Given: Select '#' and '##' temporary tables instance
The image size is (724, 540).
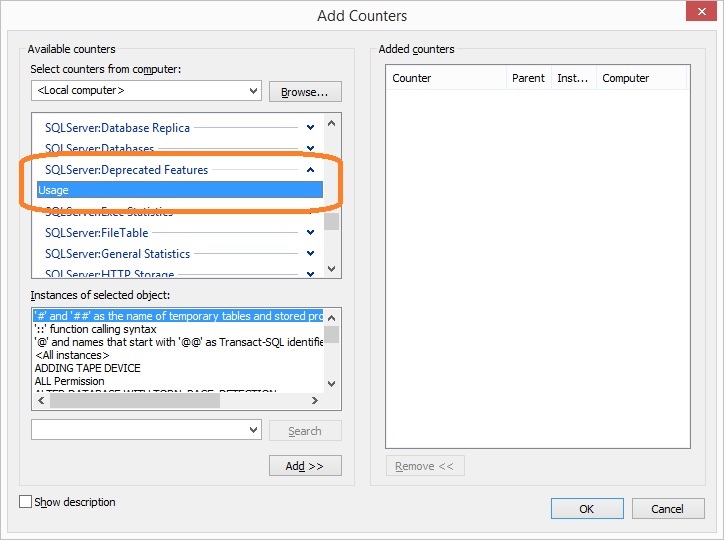Looking at the screenshot, I should coord(178,316).
